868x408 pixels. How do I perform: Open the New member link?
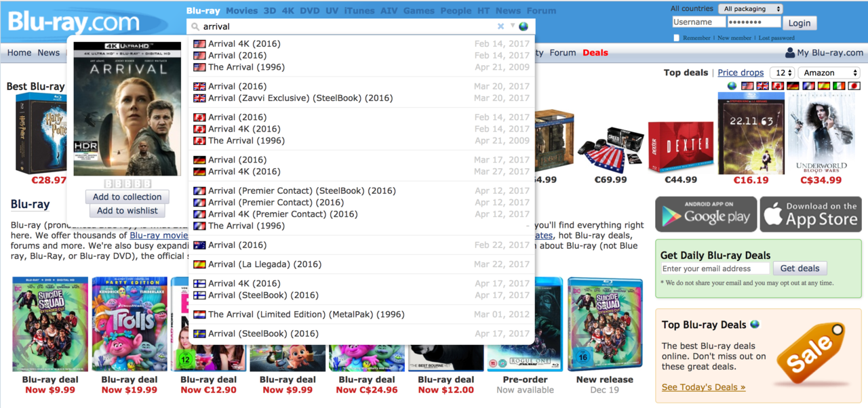pyautogui.click(x=734, y=38)
